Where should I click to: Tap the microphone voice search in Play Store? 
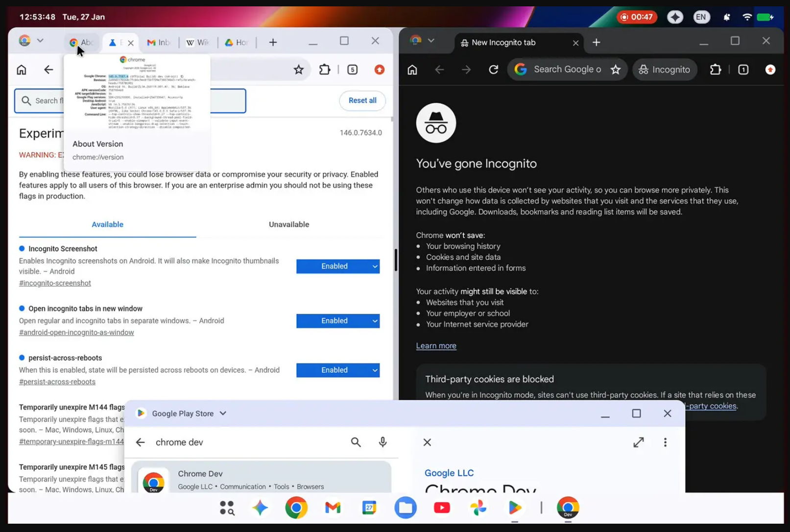click(383, 442)
